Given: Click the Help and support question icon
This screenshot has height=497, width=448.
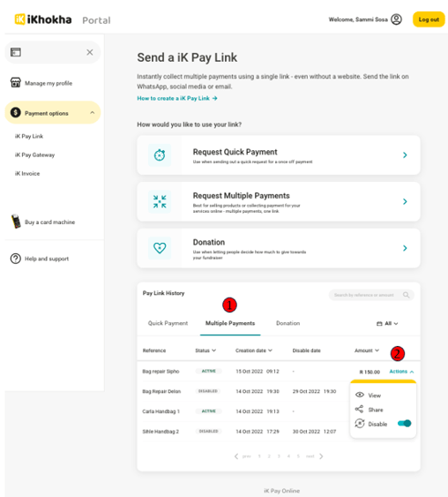Looking at the screenshot, I should click(x=16, y=259).
